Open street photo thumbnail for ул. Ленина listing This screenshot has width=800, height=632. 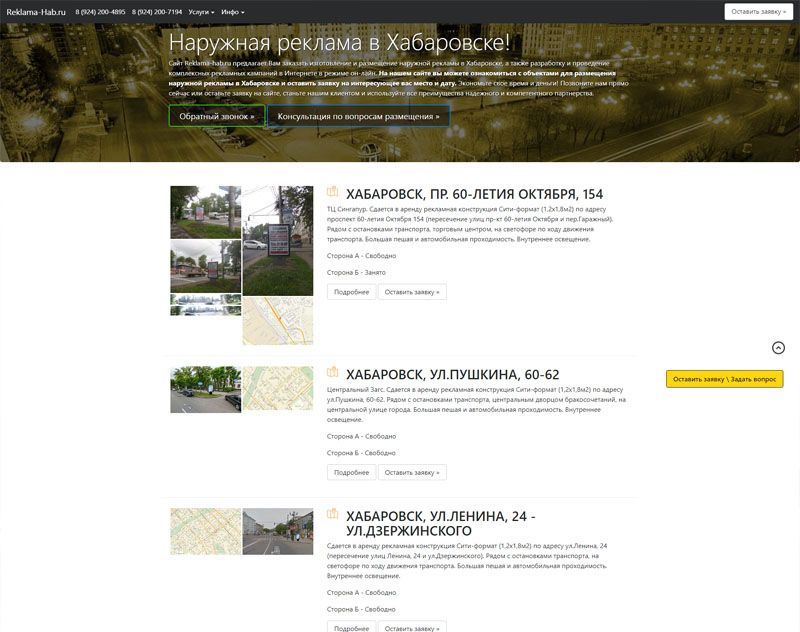[x=278, y=531]
